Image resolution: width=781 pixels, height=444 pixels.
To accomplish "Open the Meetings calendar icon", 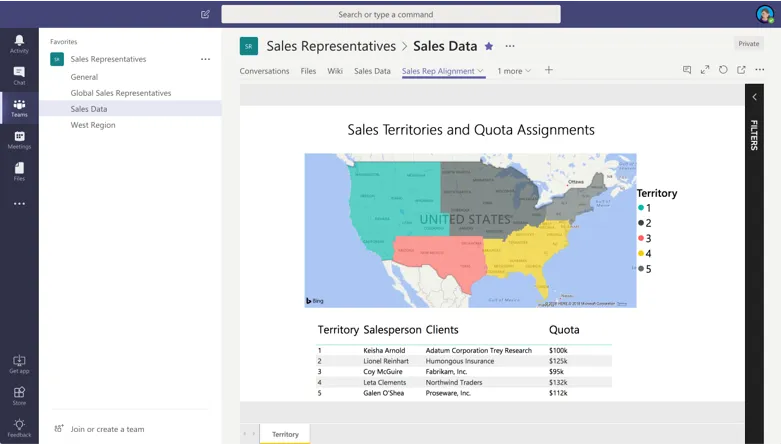I will tap(19, 136).
